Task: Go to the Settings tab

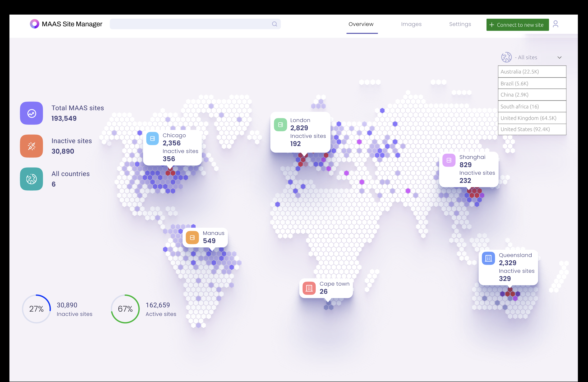Action: (x=460, y=24)
